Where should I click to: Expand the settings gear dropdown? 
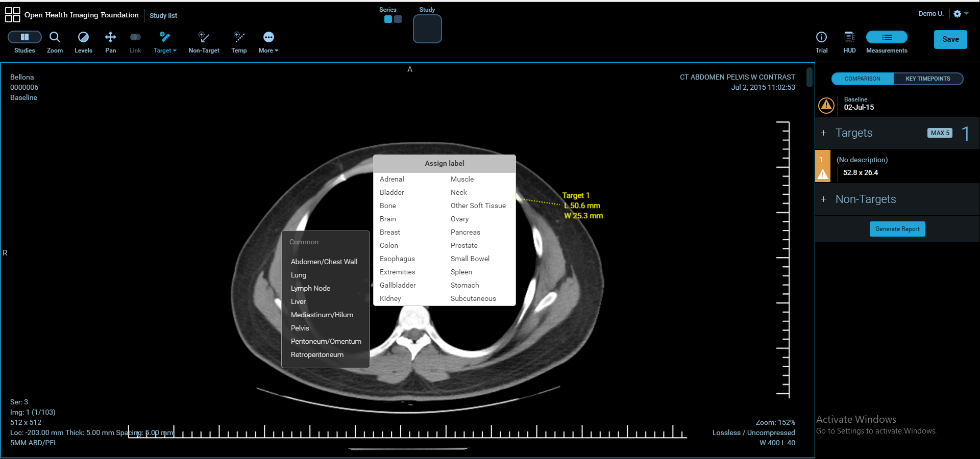point(961,14)
